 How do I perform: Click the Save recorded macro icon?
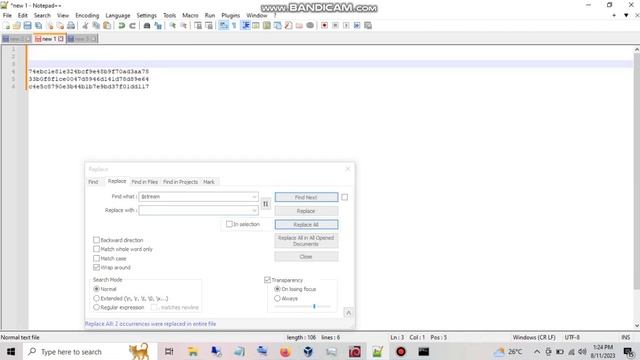coord(368,26)
